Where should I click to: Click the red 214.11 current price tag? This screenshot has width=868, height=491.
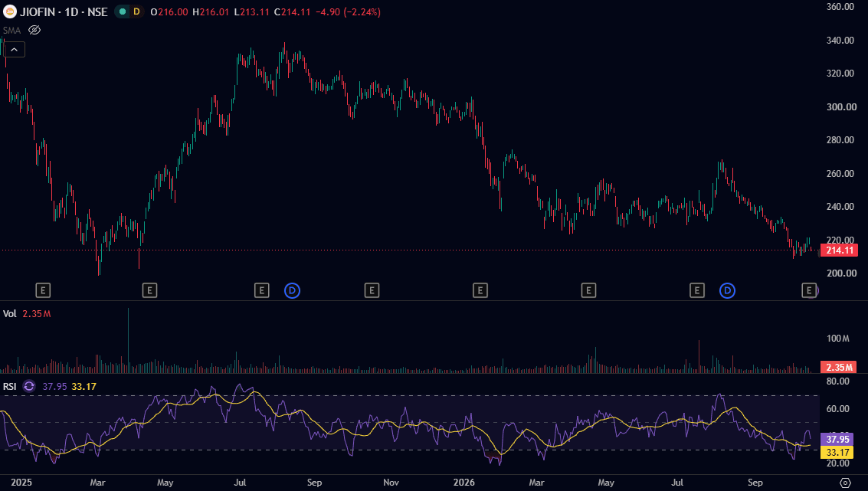(x=839, y=250)
